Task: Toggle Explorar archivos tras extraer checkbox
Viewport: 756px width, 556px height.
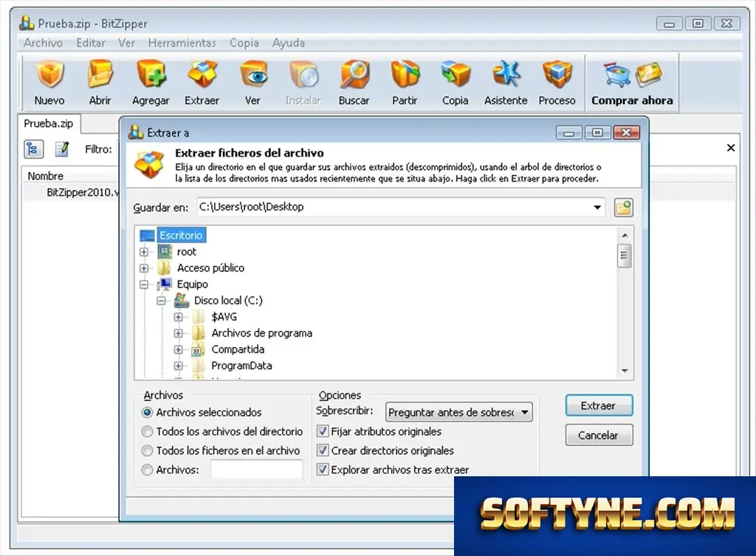Action: pyautogui.click(x=323, y=469)
